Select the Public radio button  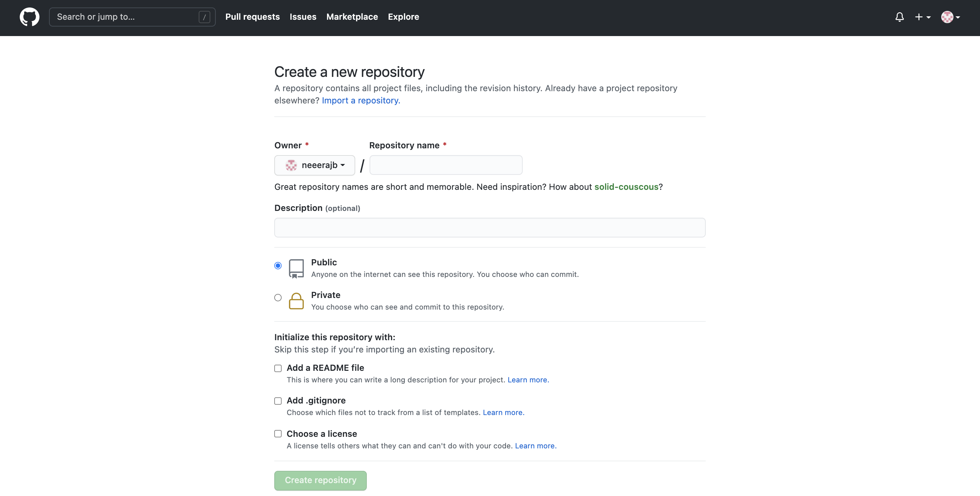278,265
